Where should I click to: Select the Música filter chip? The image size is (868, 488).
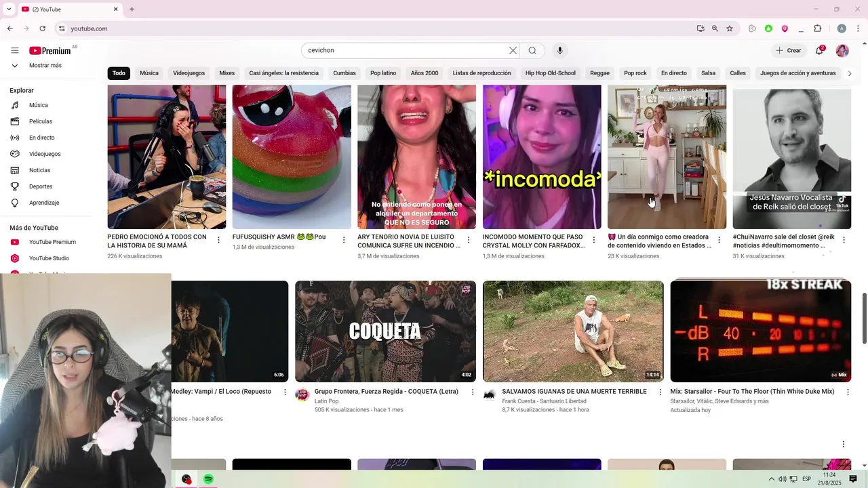pyautogui.click(x=149, y=73)
